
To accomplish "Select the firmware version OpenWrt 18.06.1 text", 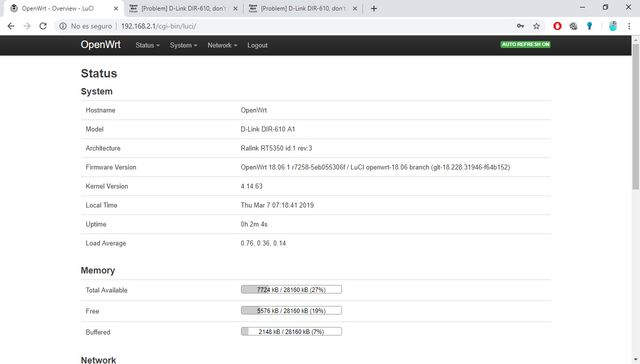I will pyautogui.click(x=375, y=167).
